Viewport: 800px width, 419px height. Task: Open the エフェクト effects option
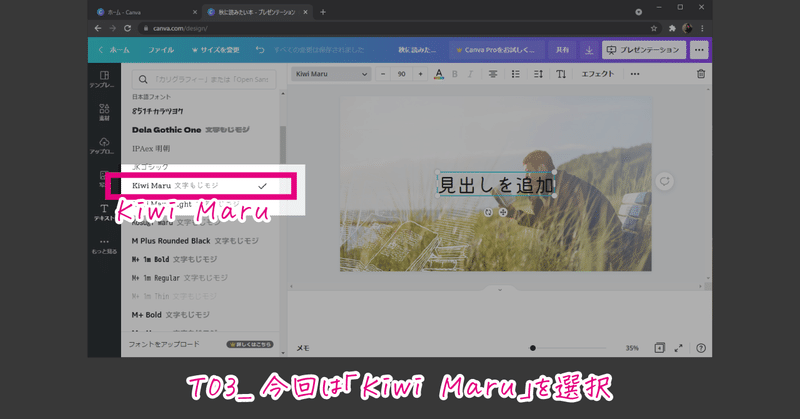pos(598,74)
